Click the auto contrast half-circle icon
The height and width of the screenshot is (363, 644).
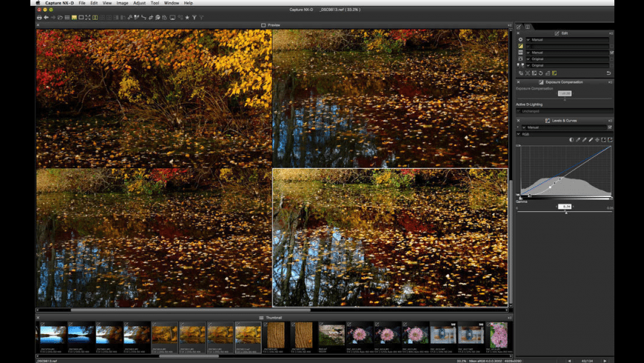pyautogui.click(x=571, y=140)
